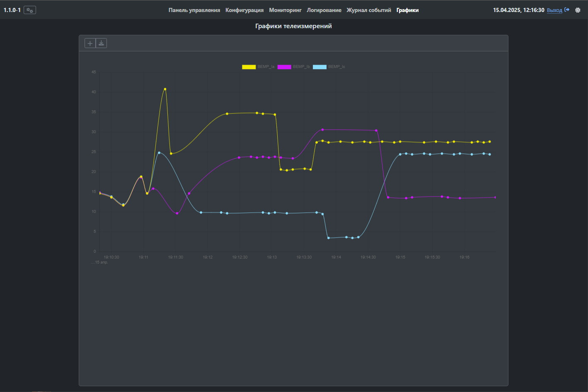Toggle BEMP_Ic series visibility legend label
Image resolution: width=588 pixels, height=392 pixels.
[x=336, y=67]
